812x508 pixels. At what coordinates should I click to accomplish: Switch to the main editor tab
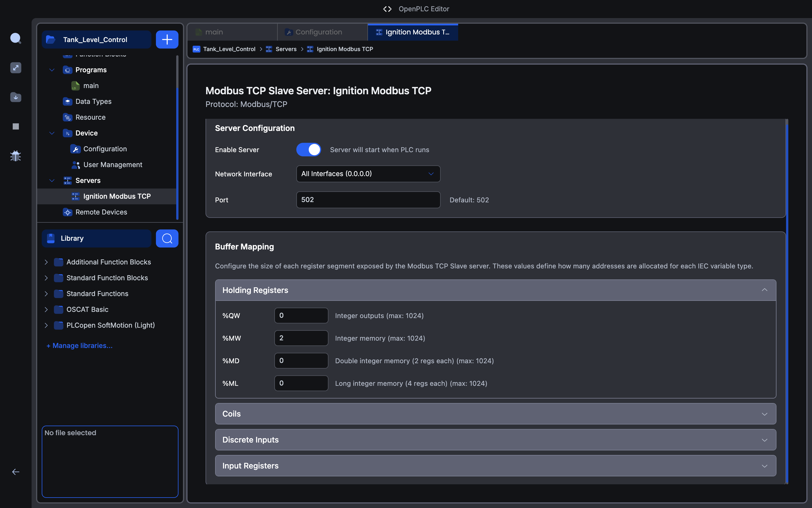tap(232, 32)
